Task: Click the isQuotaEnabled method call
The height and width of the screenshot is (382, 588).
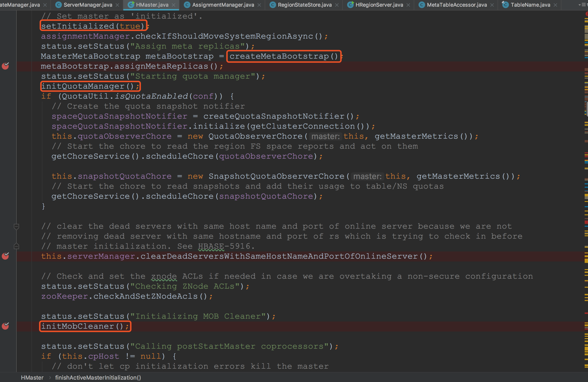Action: (x=151, y=96)
